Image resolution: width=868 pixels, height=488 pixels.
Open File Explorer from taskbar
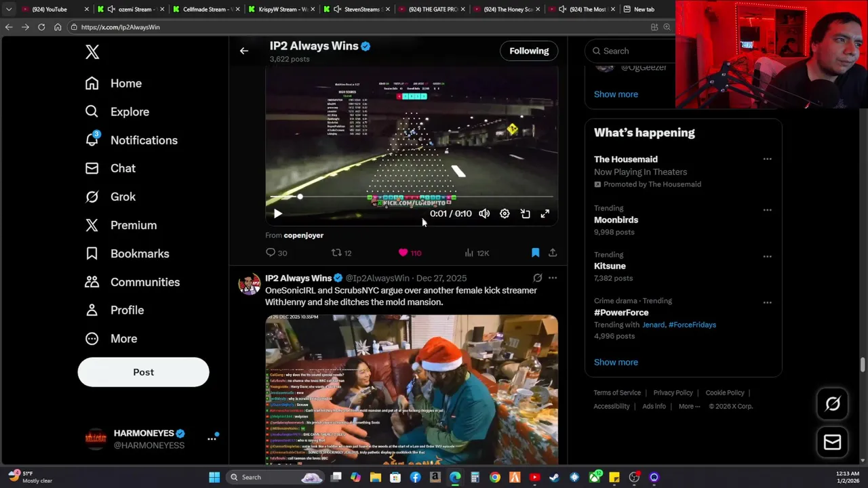(376, 477)
